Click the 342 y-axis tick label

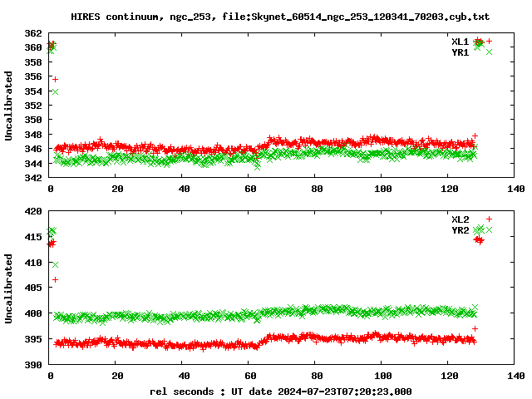click(x=33, y=177)
